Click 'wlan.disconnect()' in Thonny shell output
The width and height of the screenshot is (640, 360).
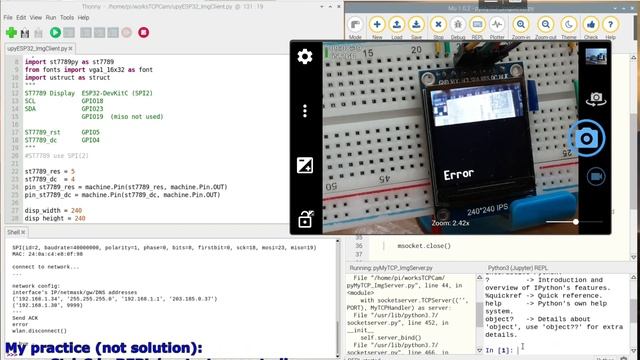pyautogui.click(x=39, y=331)
